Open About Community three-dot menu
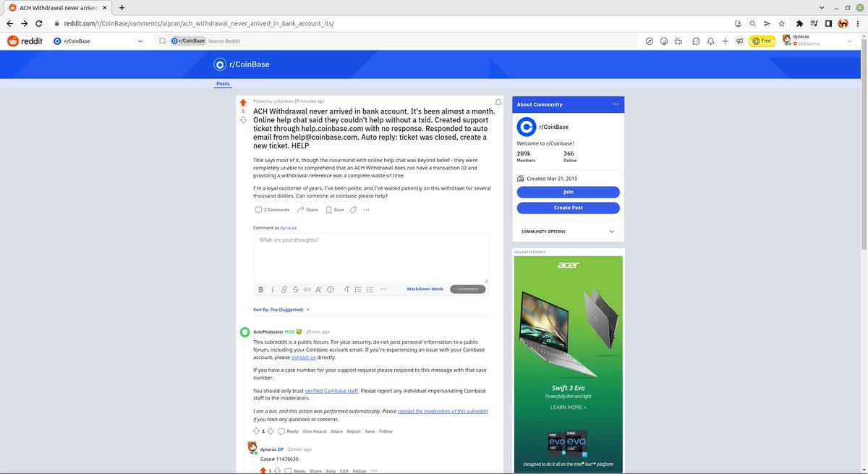868x474 pixels. [x=616, y=104]
